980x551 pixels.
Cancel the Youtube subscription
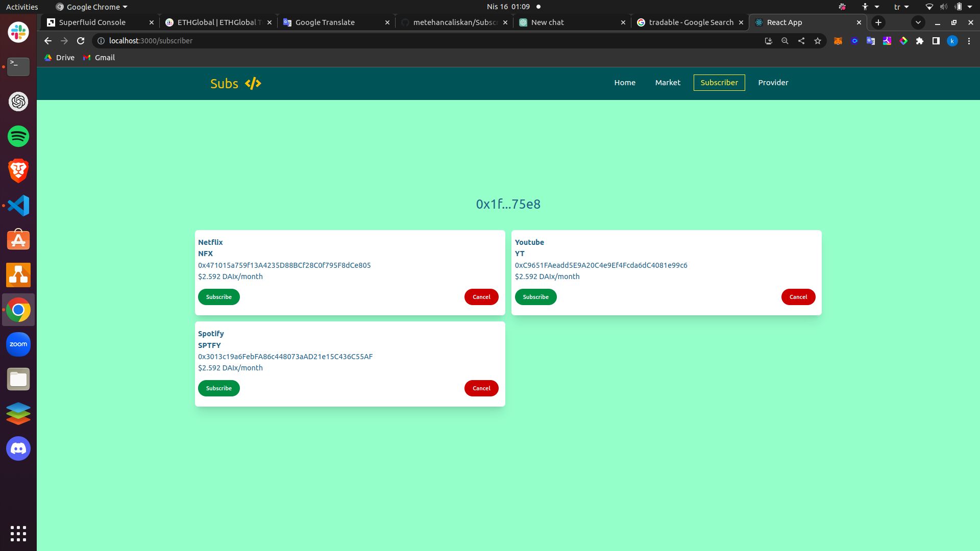pos(798,297)
